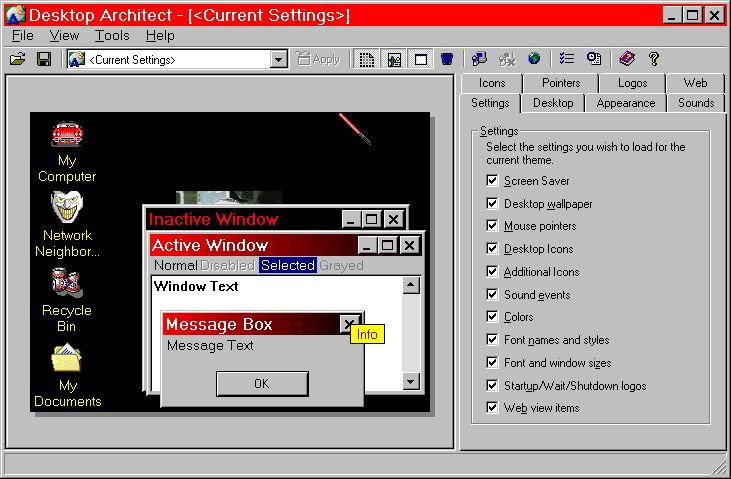This screenshot has height=479, width=731.
Task: Uncheck the Screen Saver checkbox
Action: click(x=492, y=180)
